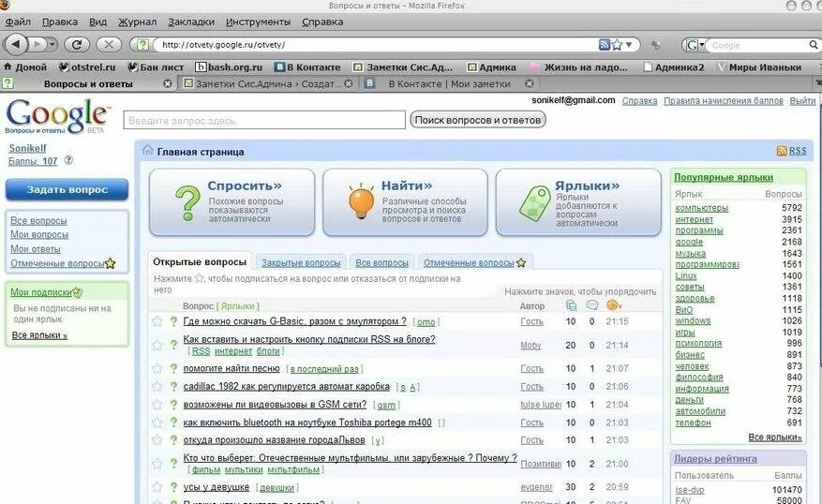Open the Справка menu in menu bar
822x504 pixels.
(322, 22)
